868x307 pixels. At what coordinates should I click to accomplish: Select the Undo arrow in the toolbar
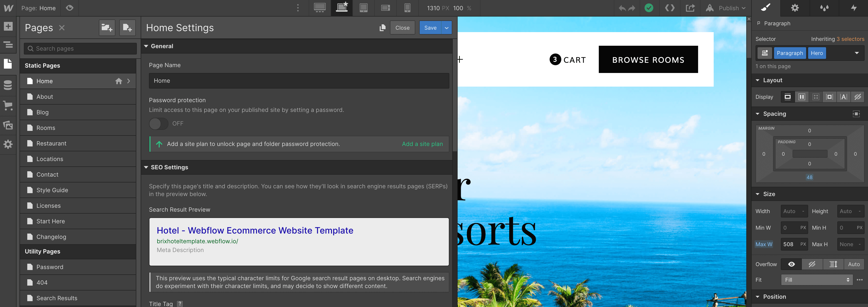pyautogui.click(x=622, y=8)
